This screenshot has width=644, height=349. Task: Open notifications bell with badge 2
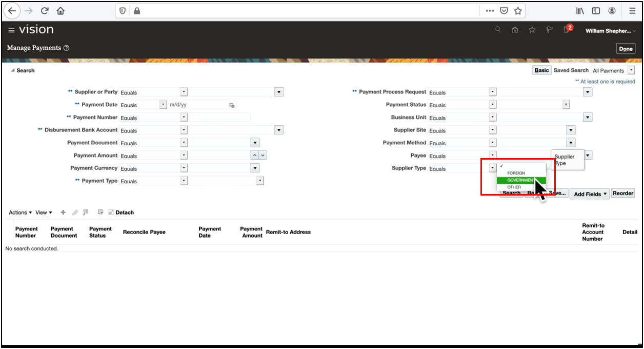[x=567, y=30]
